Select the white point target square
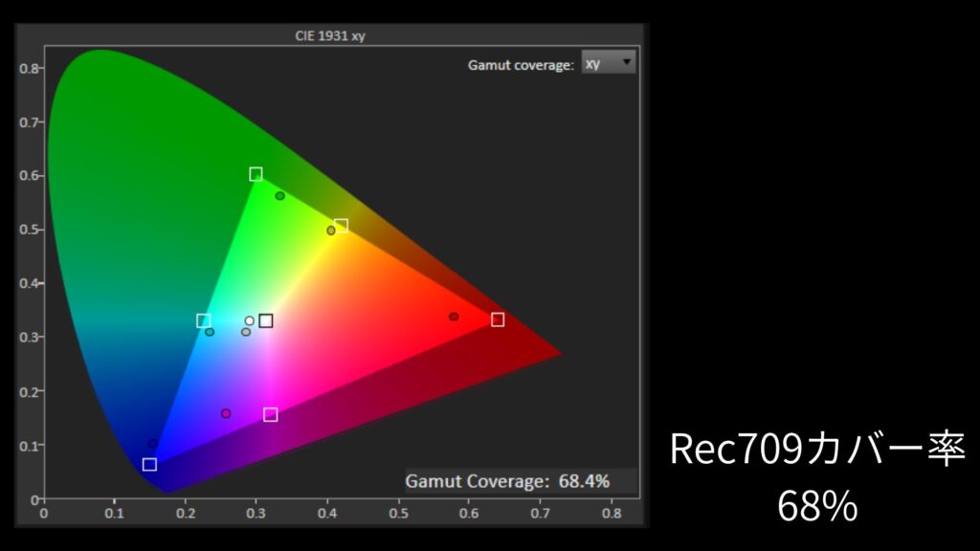 tap(266, 321)
